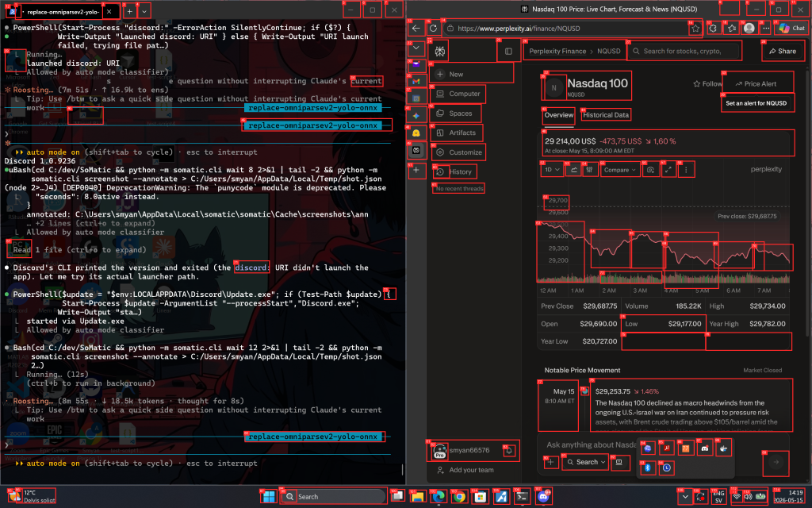This screenshot has width=812, height=508.
Task: Toggle hidden tray icons chevron in taskbar
Action: click(x=685, y=497)
